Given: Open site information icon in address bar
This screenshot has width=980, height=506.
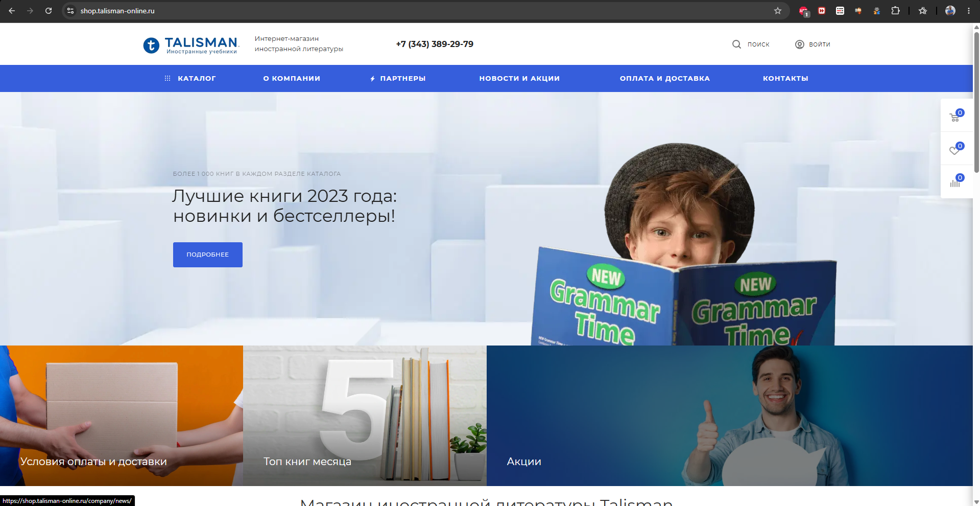Looking at the screenshot, I should (x=70, y=11).
